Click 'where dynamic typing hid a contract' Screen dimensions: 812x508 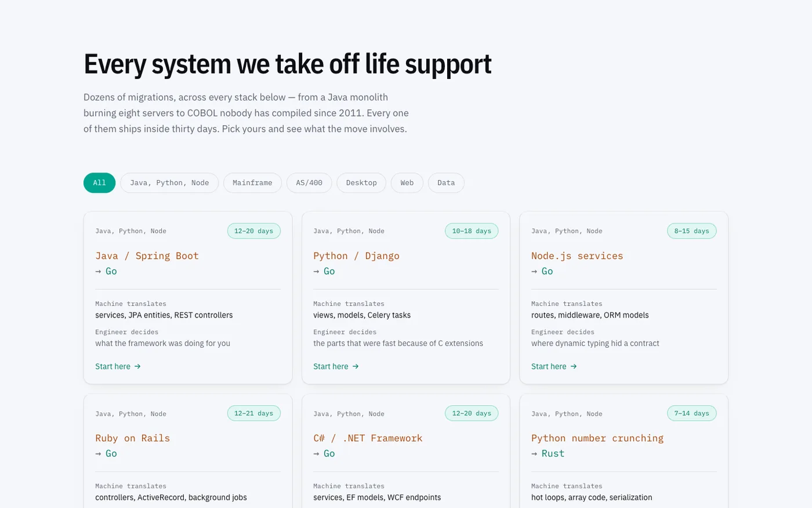pyautogui.click(x=595, y=344)
